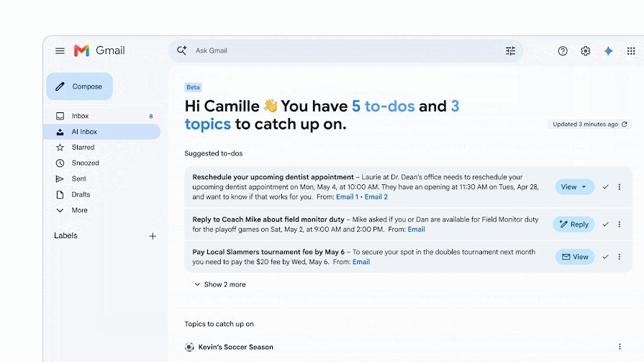Open Google apps grid icon
This screenshot has width=644, height=362.
(x=631, y=51)
